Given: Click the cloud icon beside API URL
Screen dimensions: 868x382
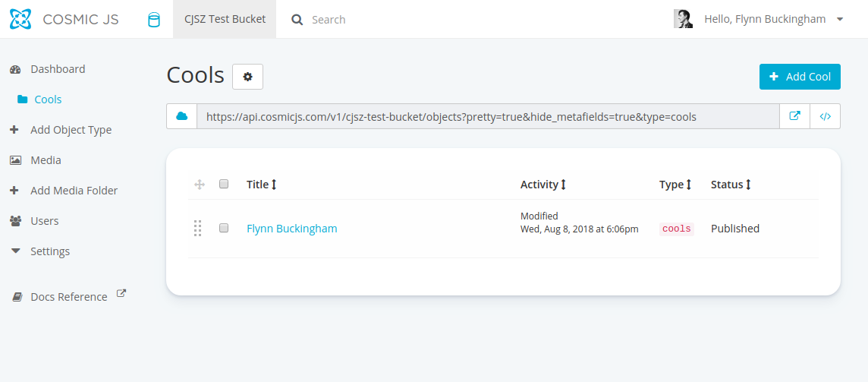Looking at the screenshot, I should (x=181, y=116).
